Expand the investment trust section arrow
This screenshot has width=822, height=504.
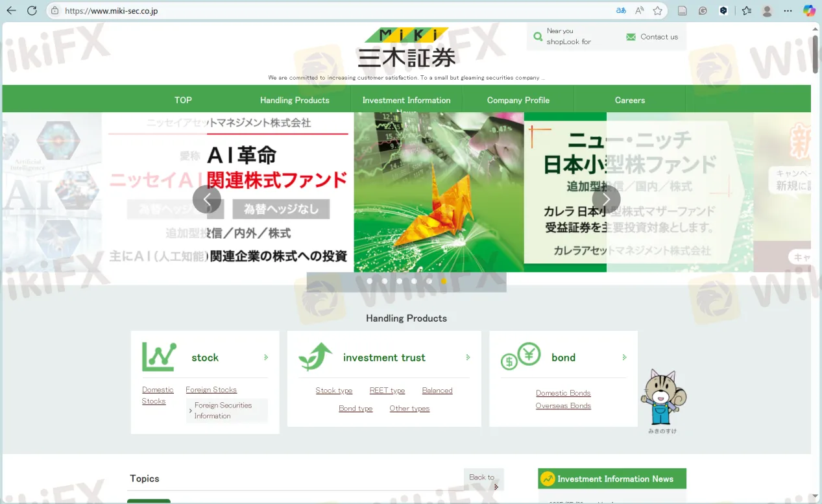point(468,357)
